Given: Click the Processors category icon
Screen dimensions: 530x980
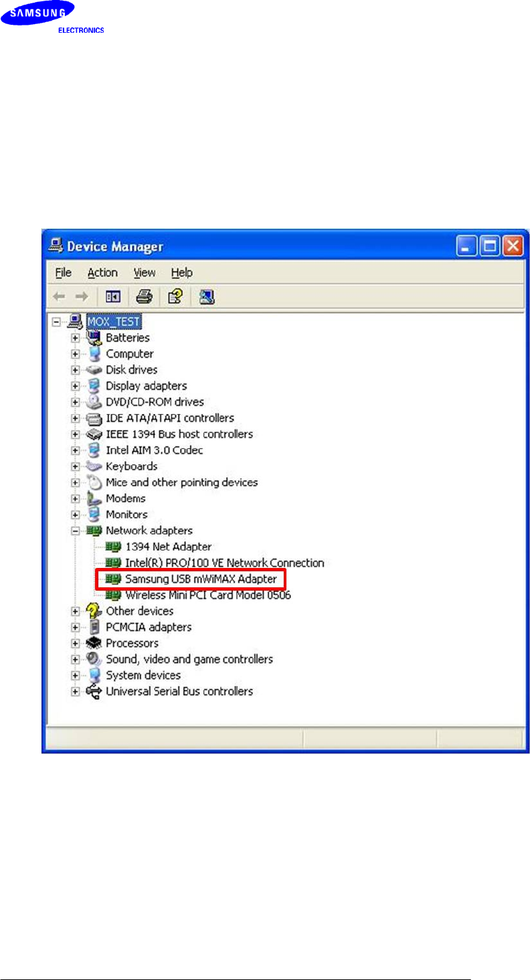Looking at the screenshot, I should (94, 643).
